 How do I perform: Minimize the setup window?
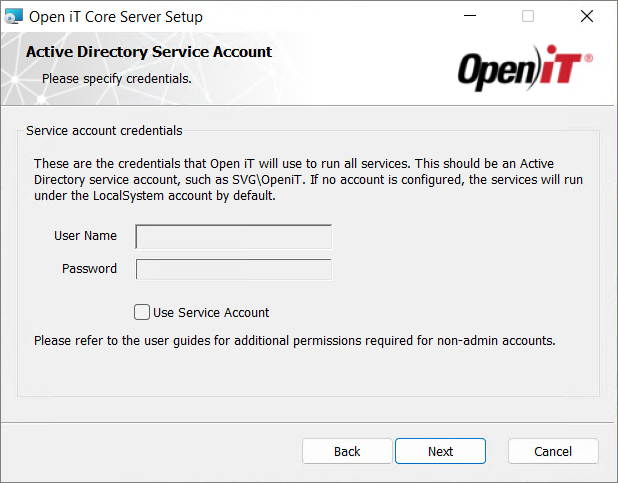(470, 16)
